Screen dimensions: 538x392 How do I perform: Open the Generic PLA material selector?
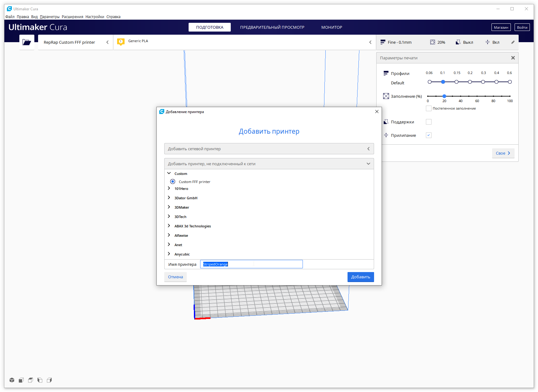(x=244, y=42)
